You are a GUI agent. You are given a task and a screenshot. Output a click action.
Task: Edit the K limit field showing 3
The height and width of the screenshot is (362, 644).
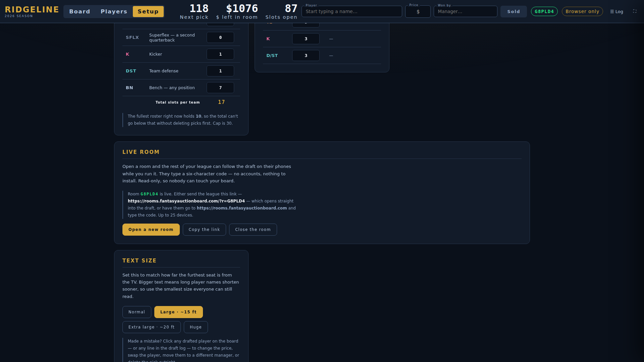point(306,39)
